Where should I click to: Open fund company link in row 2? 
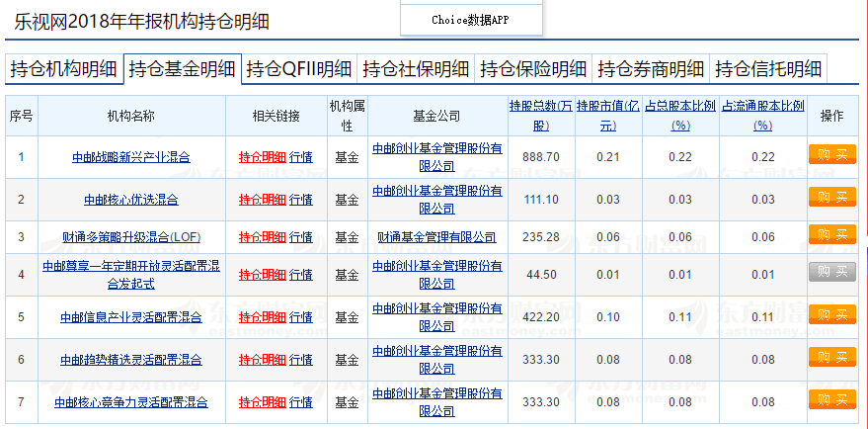[437, 200]
